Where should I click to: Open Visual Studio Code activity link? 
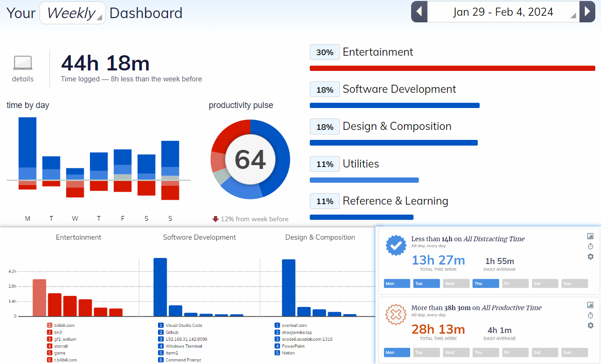click(184, 325)
